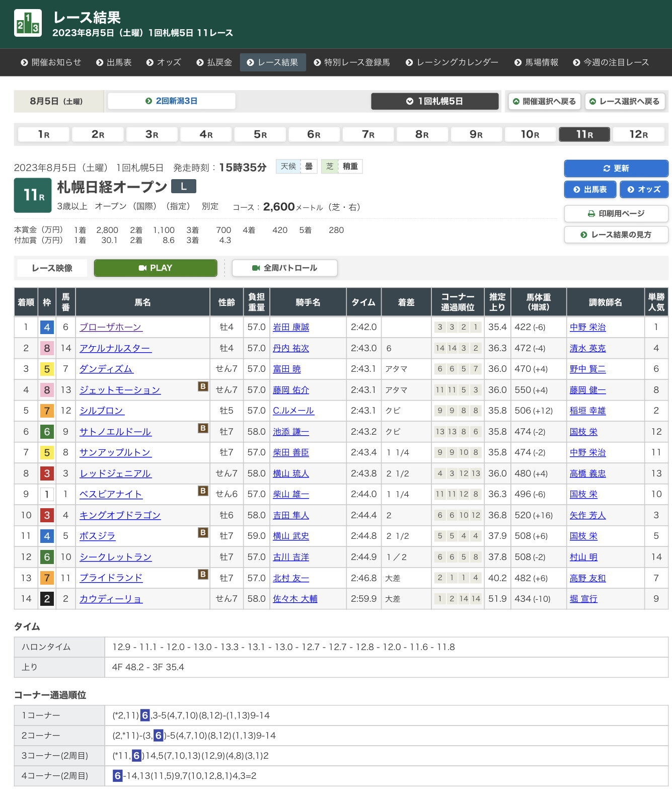This screenshot has width=672, height=797.
Task: Select the 10R race tab
Action: pyautogui.click(x=530, y=134)
